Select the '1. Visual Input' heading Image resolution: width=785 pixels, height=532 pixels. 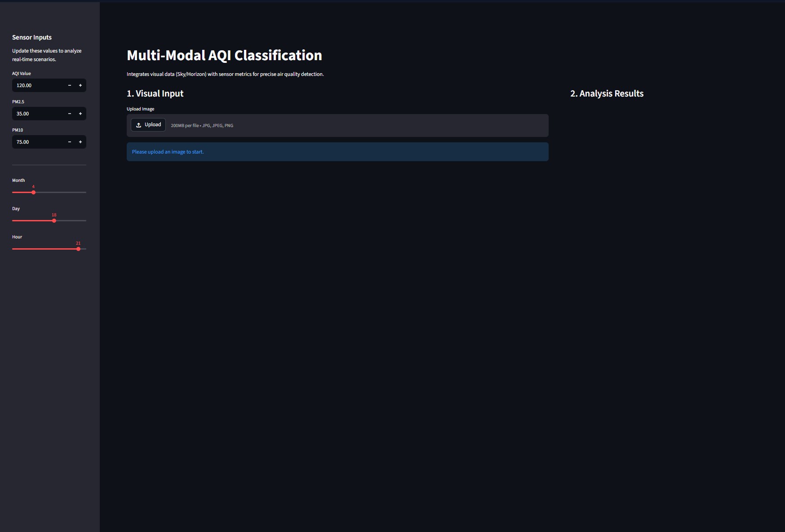point(155,93)
